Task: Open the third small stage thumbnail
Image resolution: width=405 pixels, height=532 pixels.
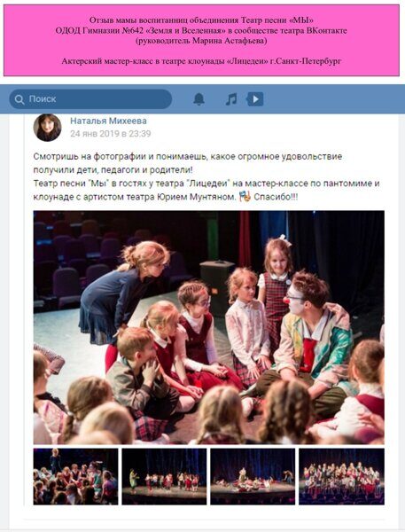Action: point(253,476)
